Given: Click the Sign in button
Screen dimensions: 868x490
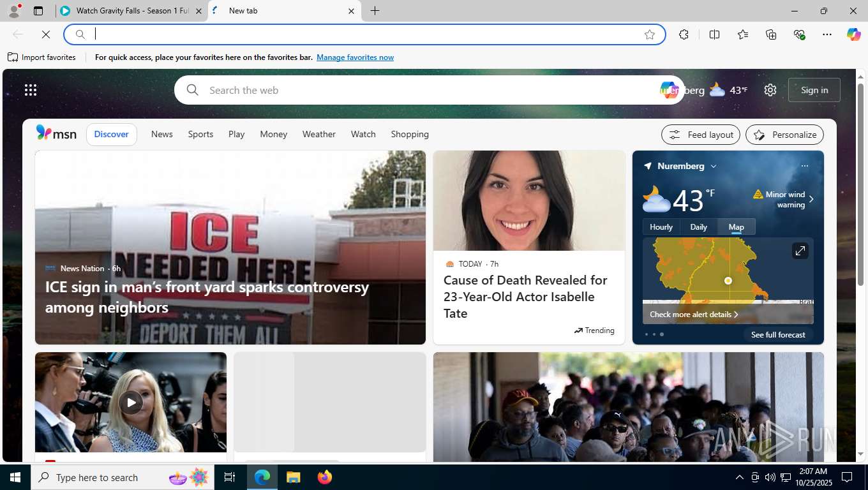Looking at the screenshot, I should [x=814, y=90].
